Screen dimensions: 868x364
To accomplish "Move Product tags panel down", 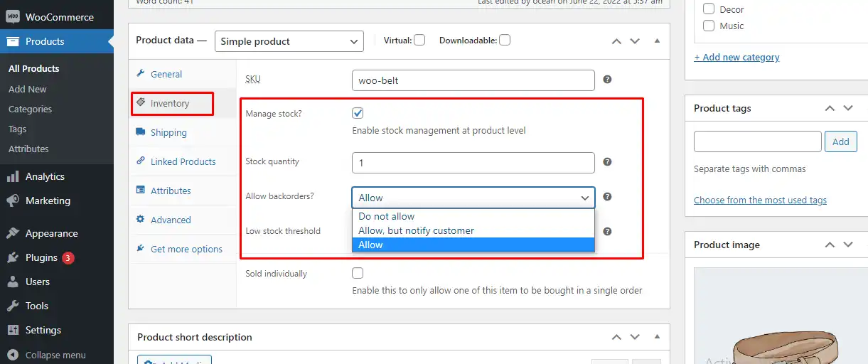I will coord(848,108).
